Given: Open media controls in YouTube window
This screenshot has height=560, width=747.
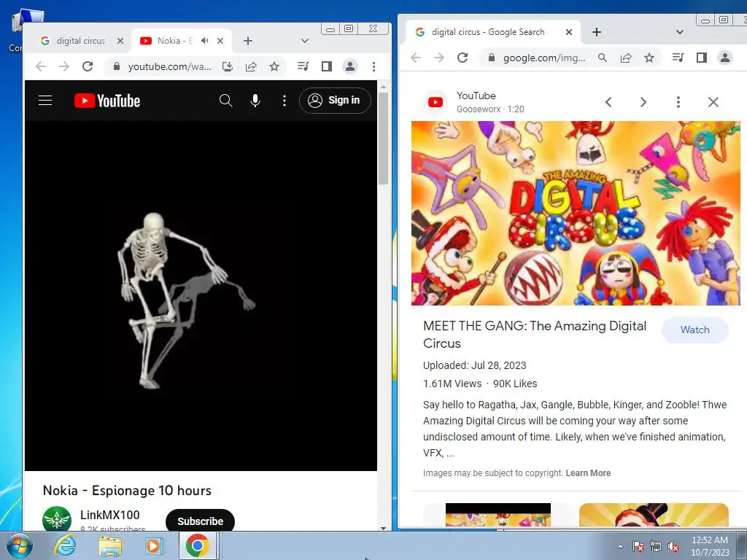Looking at the screenshot, I should click(303, 66).
